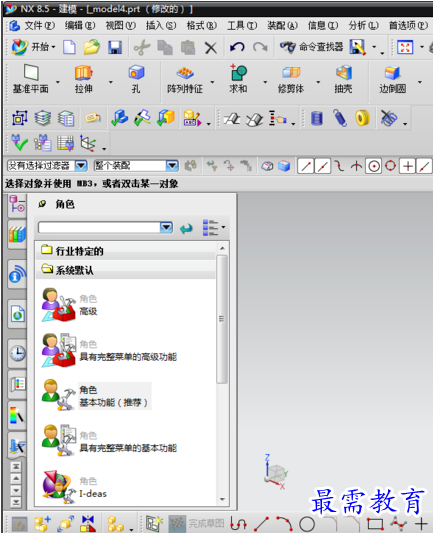Toggle midpoint snap

(323, 166)
